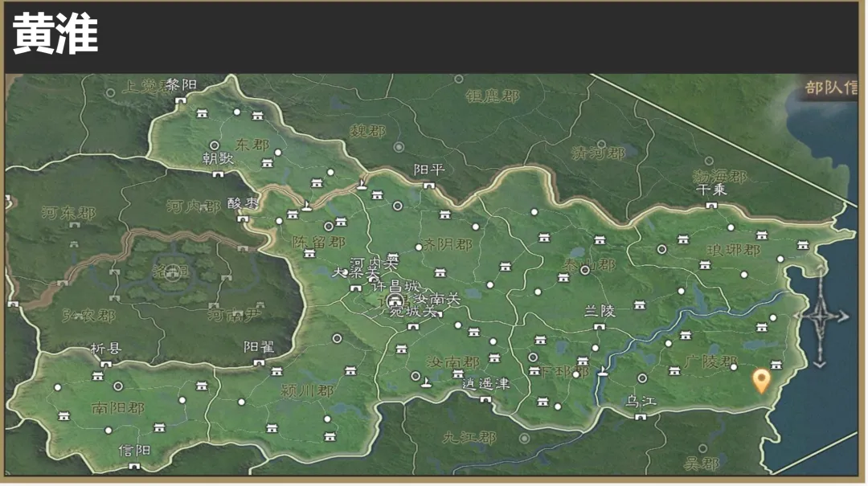The height and width of the screenshot is (486, 868).
Task: Click the boat port icon beside 下邳郡
Action: click(x=602, y=372)
